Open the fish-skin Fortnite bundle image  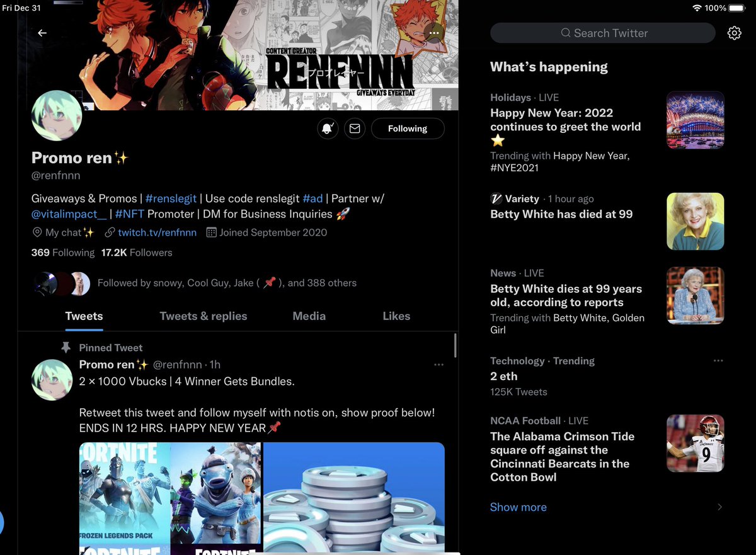(x=215, y=493)
